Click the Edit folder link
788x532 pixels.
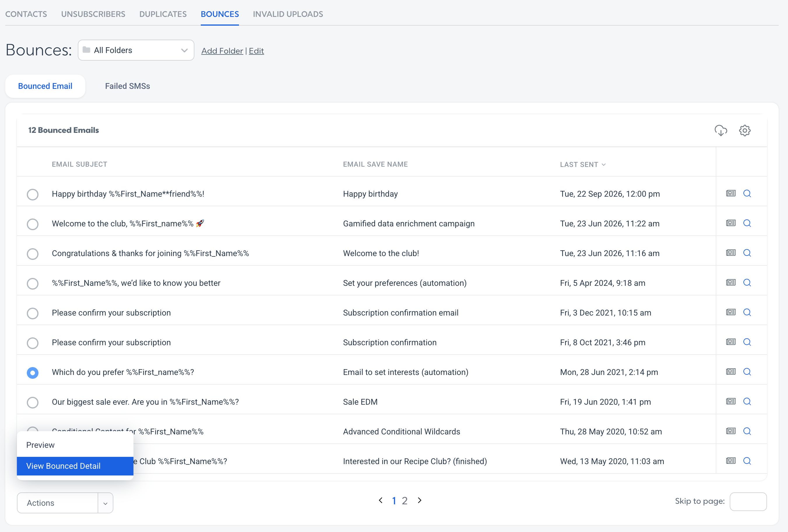click(x=256, y=51)
